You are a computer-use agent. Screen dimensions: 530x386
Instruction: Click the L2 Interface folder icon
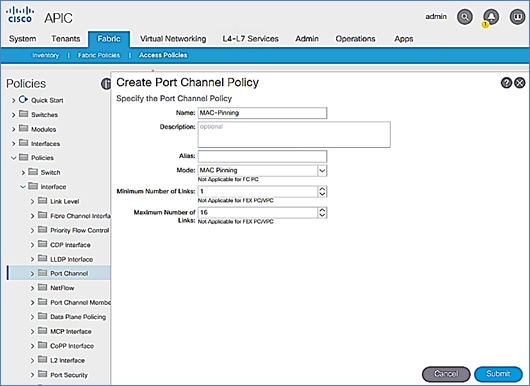point(42,360)
